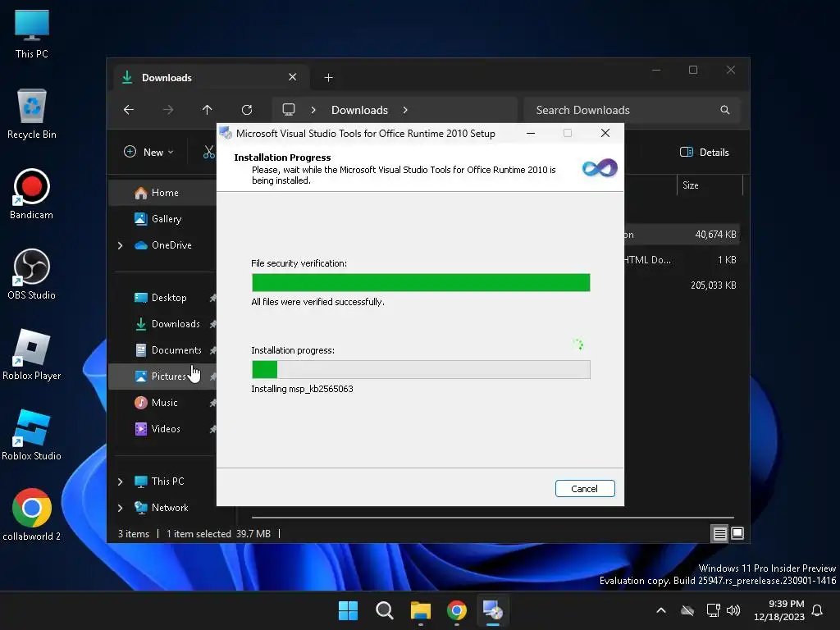Launch OBS Studio from the desktop
This screenshot has height=630, width=840.
pos(32,274)
